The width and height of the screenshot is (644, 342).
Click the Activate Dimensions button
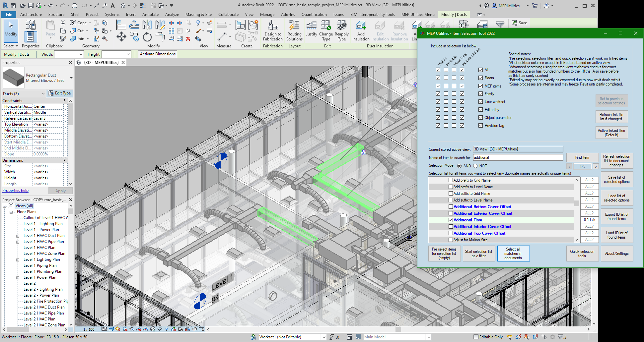(158, 54)
